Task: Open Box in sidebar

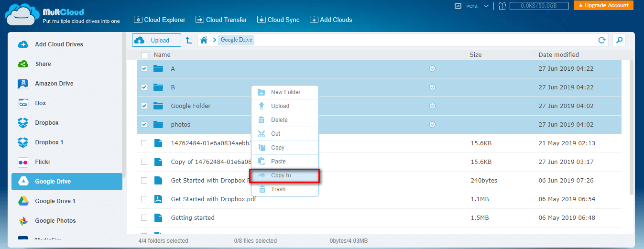Action: point(67,103)
